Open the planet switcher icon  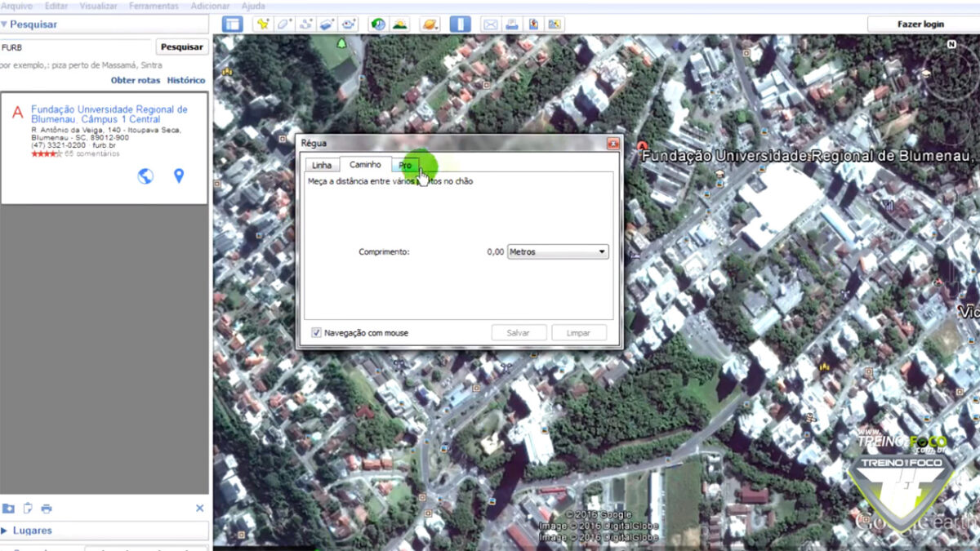(430, 24)
